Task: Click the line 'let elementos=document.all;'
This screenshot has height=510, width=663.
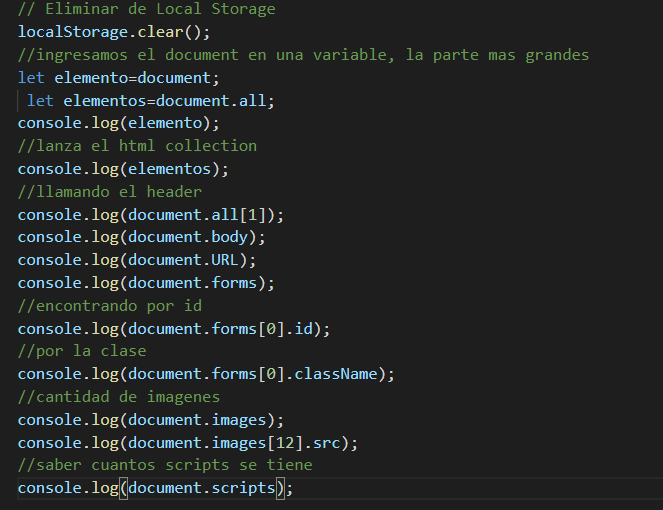Action: [x=151, y=101]
